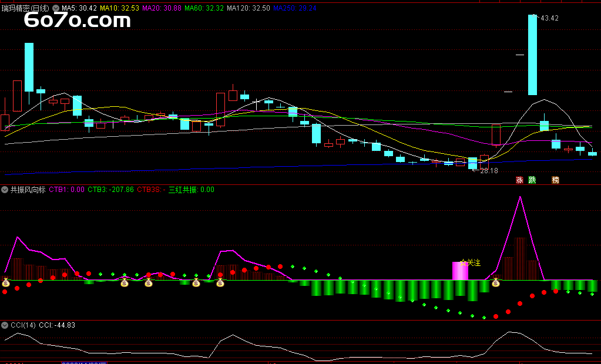Click the 三红共振: 0.00 value
The height and width of the screenshot is (364, 601).
click(192, 190)
